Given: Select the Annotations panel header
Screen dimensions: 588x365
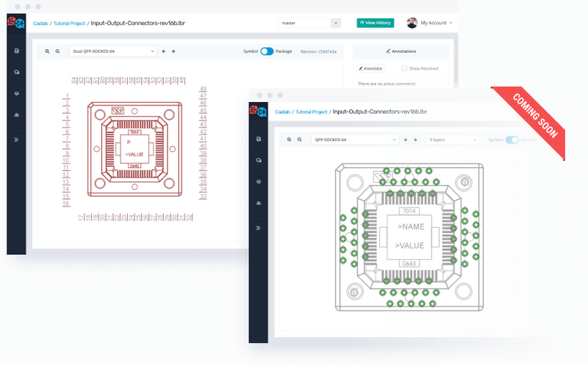Looking at the screenshot, I should [x=401, y=51].
